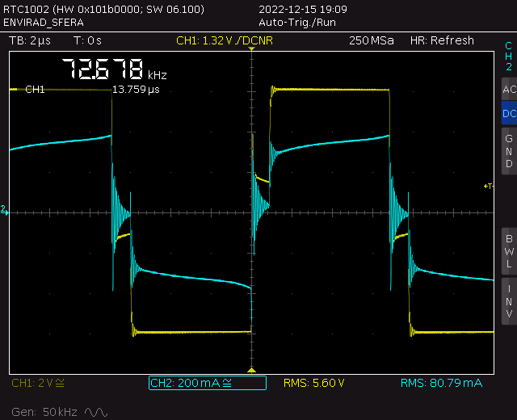Toggle INV channel inversion
Viewport: 517px width, 420px height.
click(509, 301)
